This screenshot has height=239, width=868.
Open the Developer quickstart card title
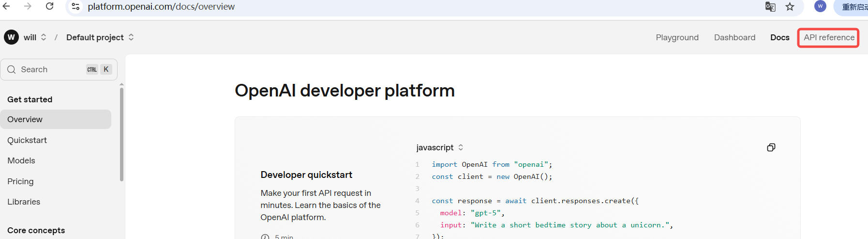[x=306, y=175]
